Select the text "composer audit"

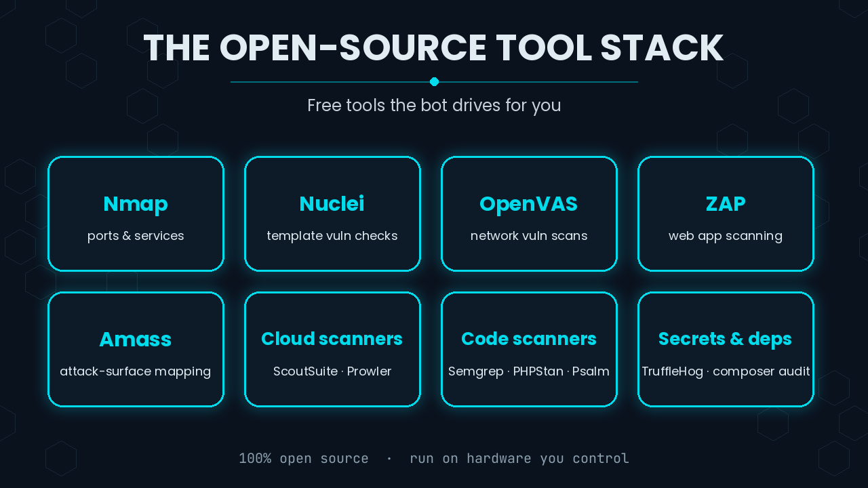(762, 371)
